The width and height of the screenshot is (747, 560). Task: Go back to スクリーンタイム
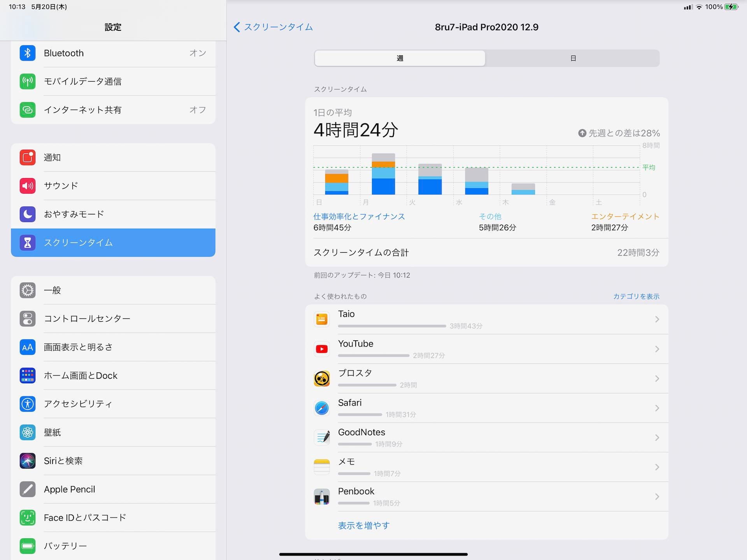273,27
